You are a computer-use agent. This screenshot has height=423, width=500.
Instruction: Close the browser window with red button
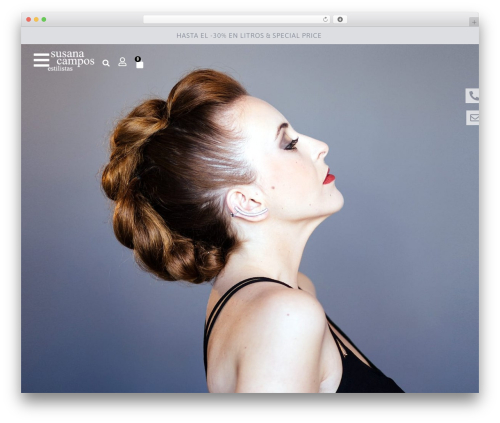[29, 20]
